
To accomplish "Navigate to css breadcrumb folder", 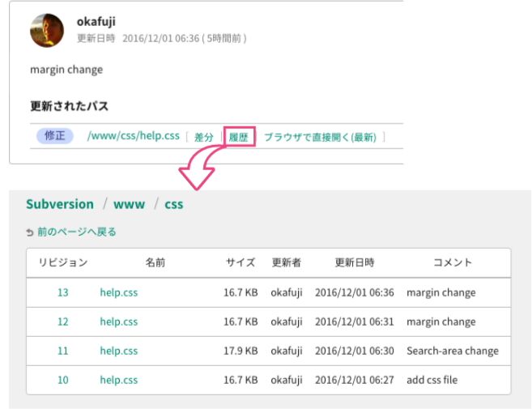I will [x=174, y=204].
